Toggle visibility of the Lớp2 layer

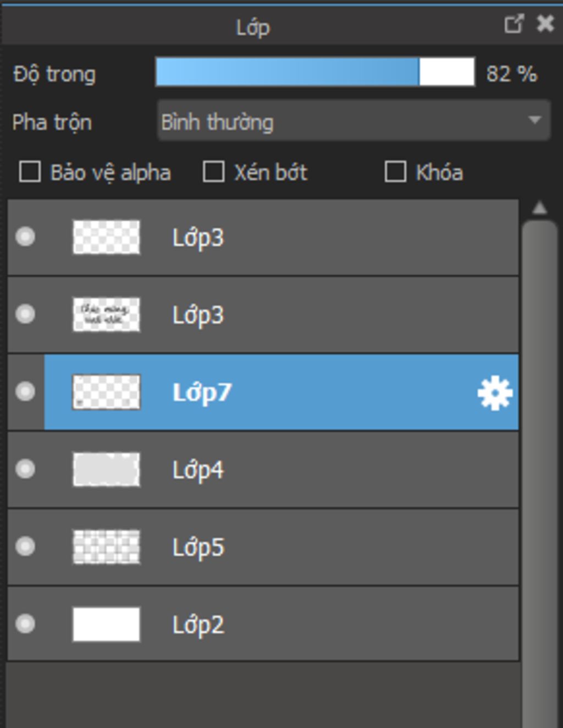(25, 624)
